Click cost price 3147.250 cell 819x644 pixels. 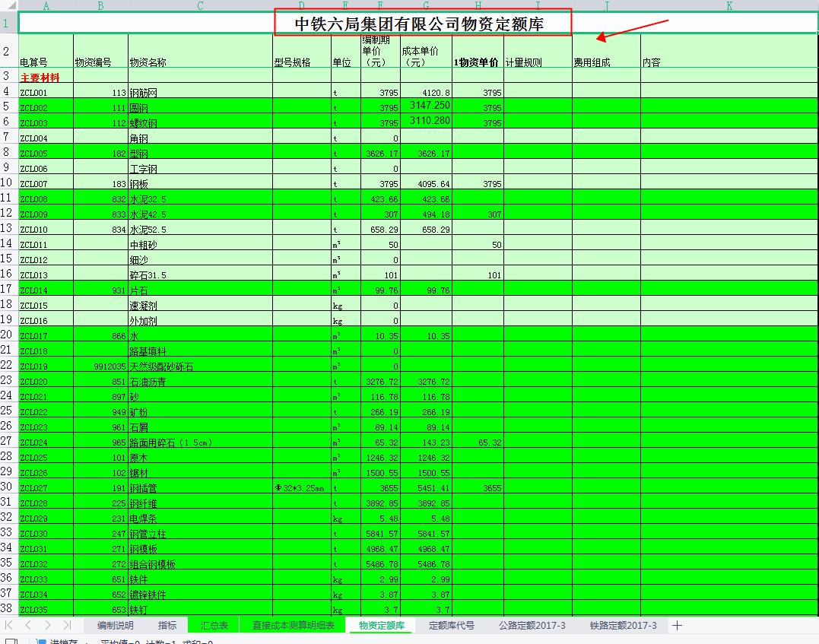click(x=426, y=106)
